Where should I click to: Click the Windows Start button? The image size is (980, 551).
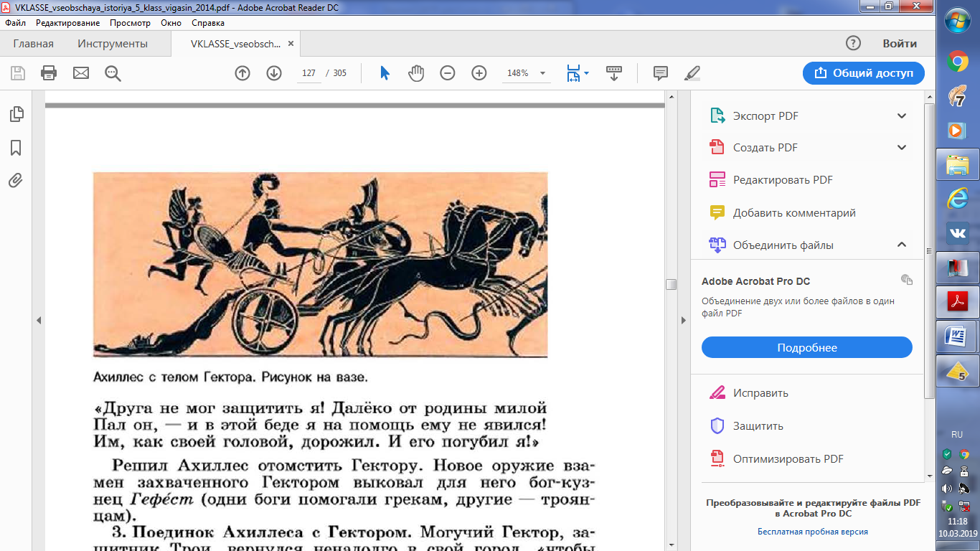pos(957,22)
